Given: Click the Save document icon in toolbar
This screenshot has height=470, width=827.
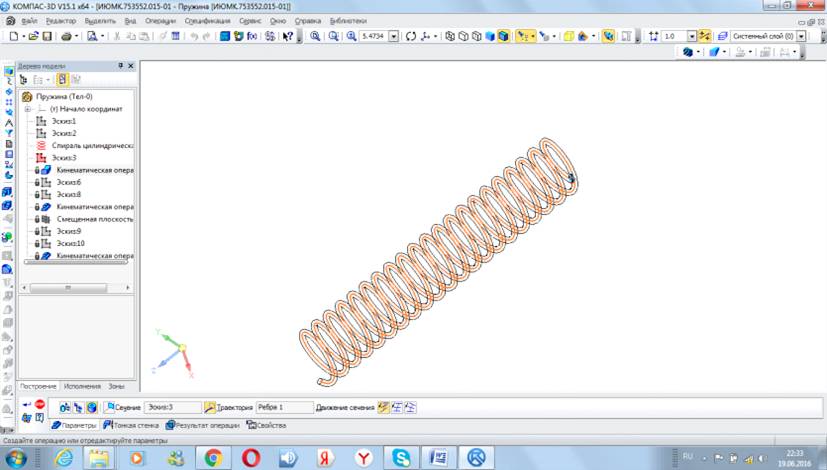Looking at the screenshot, I should click(x=47, y=36).
